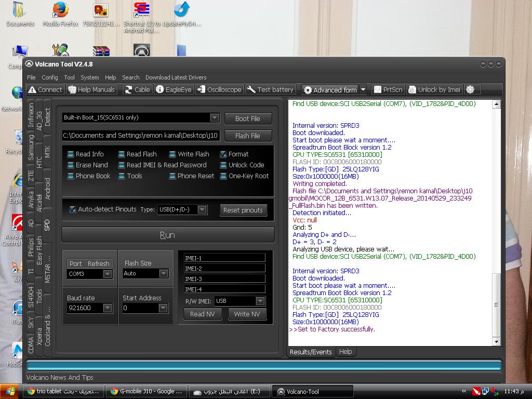Click the Cable toolbar icon

(137, 89)
